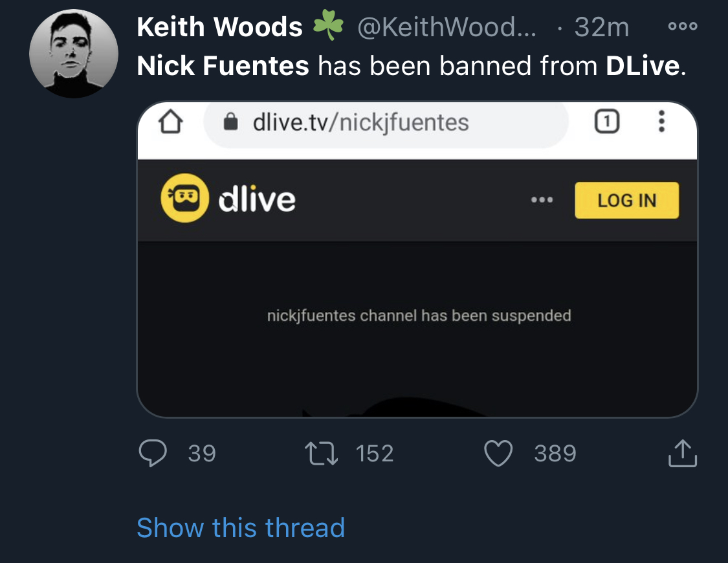This screenshot has width=728, height=563.
Task: Click the retweet arrows icon
Action: (x=321, y=454)
